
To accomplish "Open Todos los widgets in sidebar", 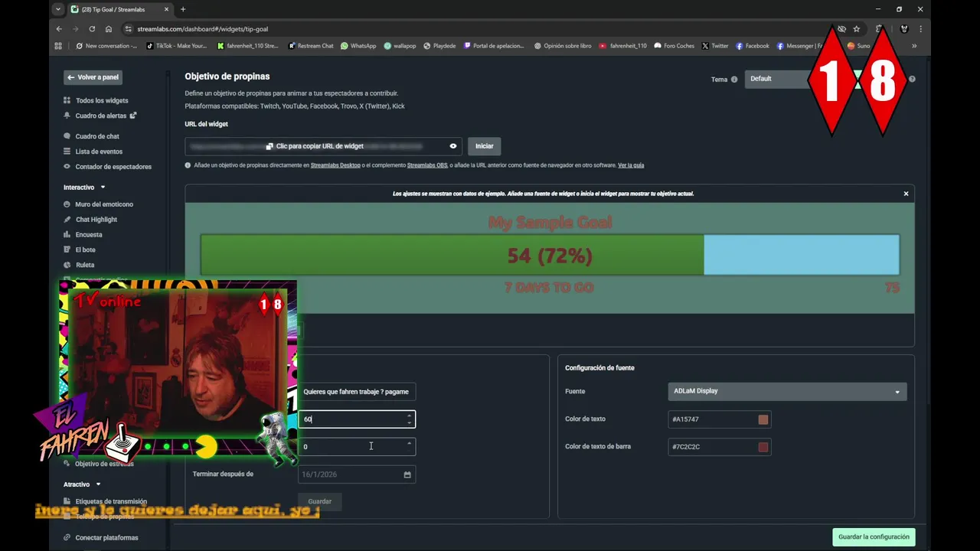I will click(x=101, y=100).
